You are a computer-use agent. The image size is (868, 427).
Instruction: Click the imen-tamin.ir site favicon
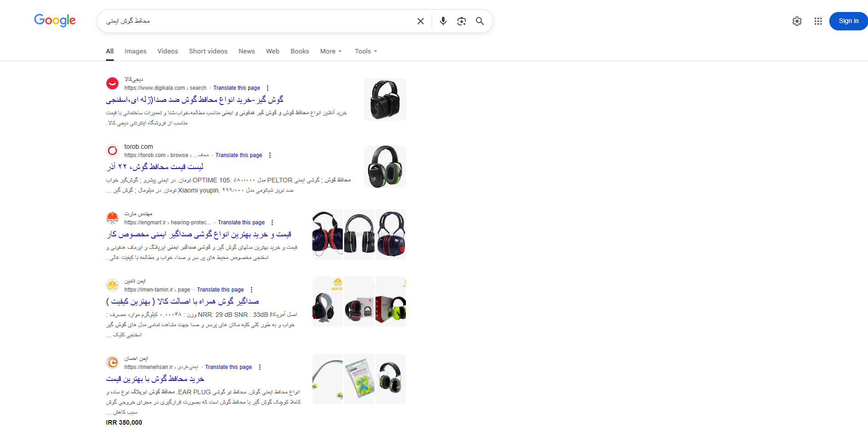[x=112, y=285]
